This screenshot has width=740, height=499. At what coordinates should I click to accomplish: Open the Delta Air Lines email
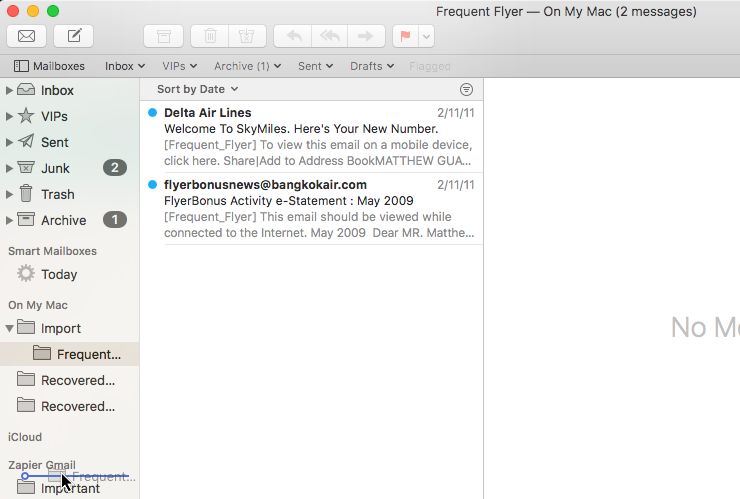310,136
